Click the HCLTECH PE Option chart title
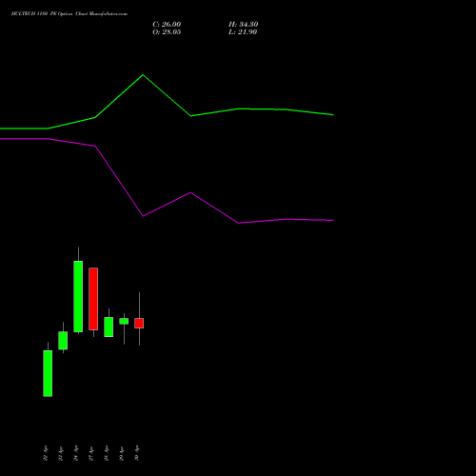 tap(69, 14)
